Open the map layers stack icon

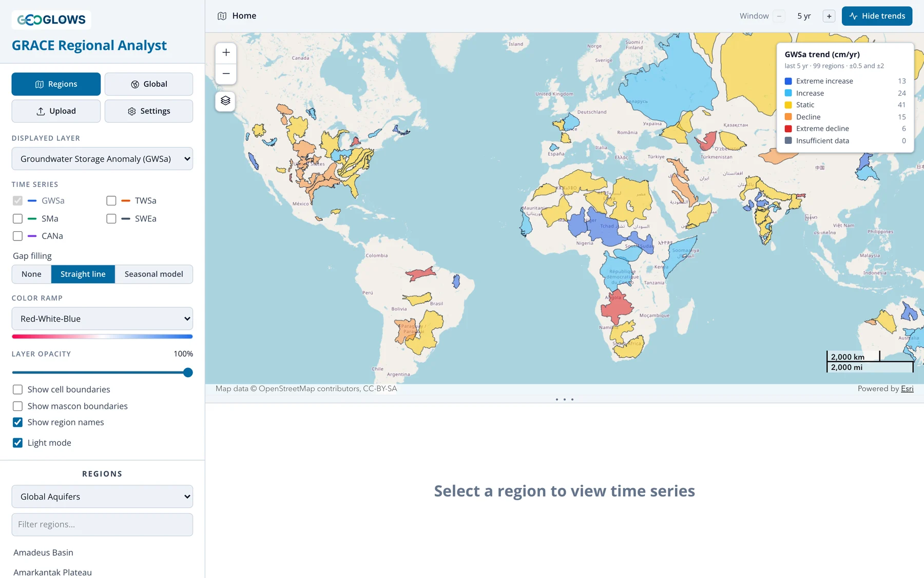pyautogui.click(x=225, y=101)
